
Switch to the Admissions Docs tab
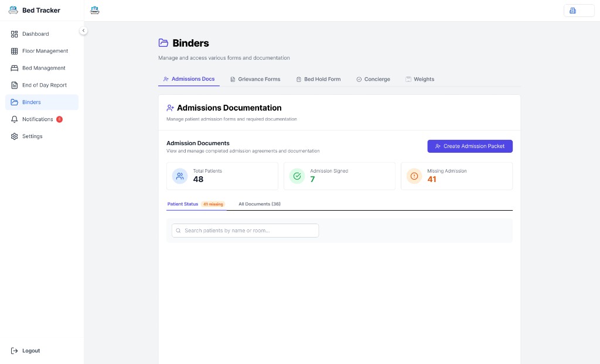[189, 79]
